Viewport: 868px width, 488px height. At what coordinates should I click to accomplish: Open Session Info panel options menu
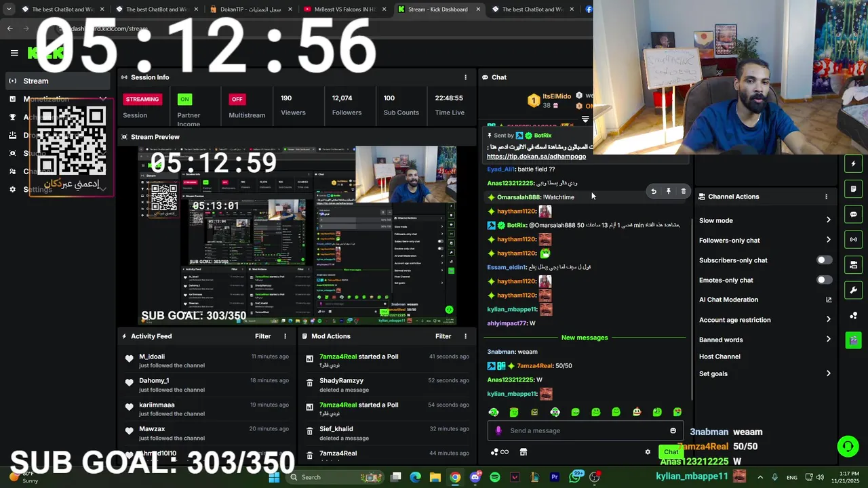[x=465, y=77]
